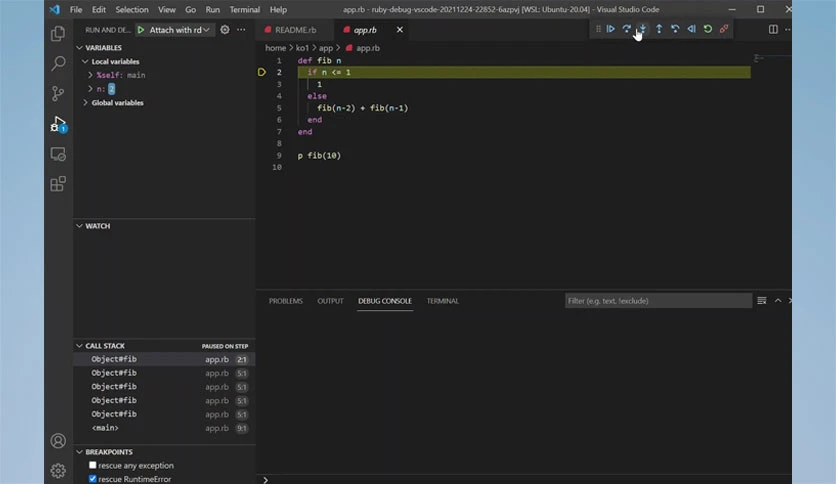Open the Edit menu

click(x=99, y=10)
